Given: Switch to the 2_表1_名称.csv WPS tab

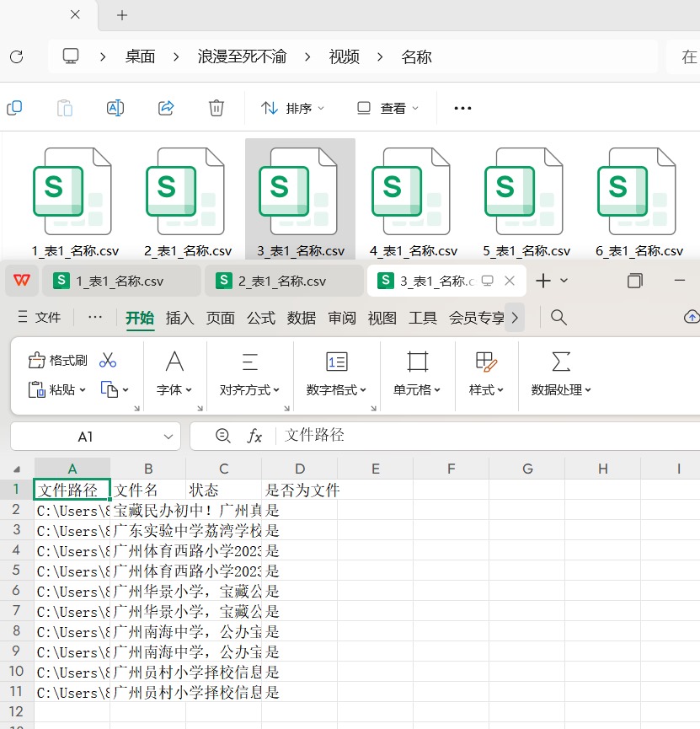Looking at the screenshot, I should 284,281.
